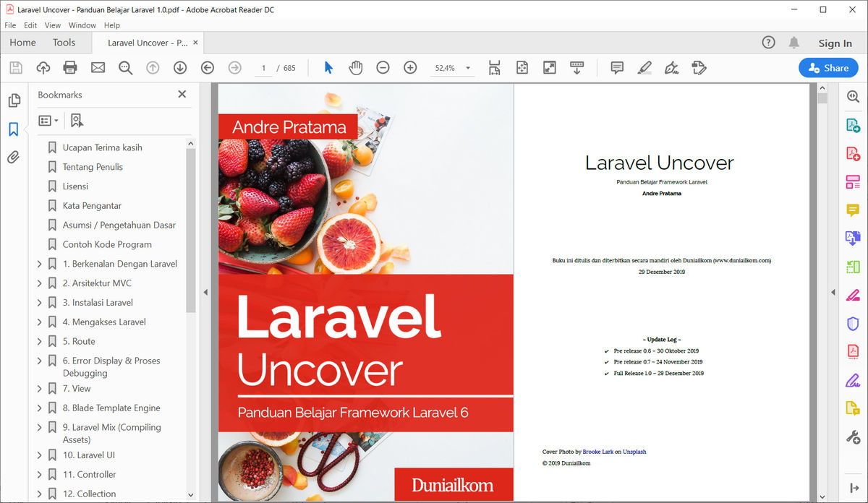
Task: Show the Page Thumbnails panel
Action: [13, 101]
